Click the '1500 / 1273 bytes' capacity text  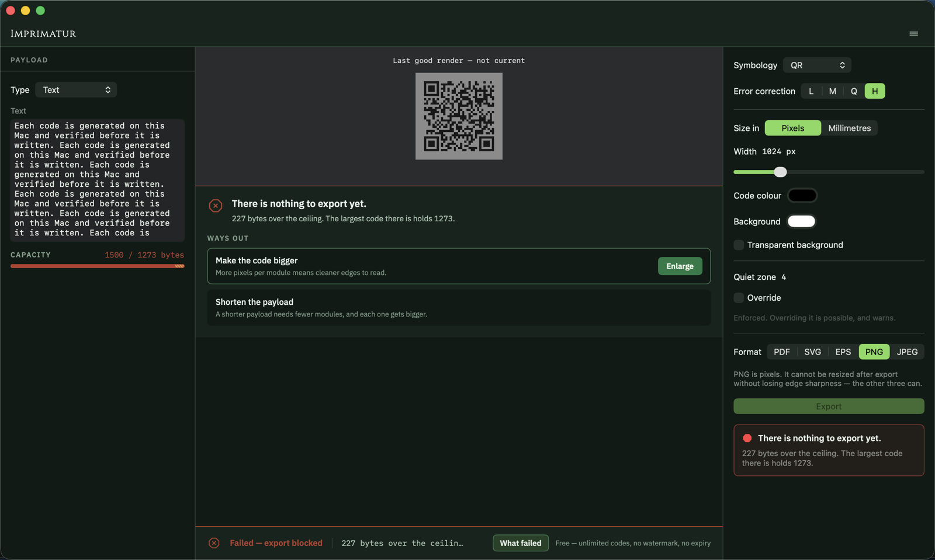144,255
